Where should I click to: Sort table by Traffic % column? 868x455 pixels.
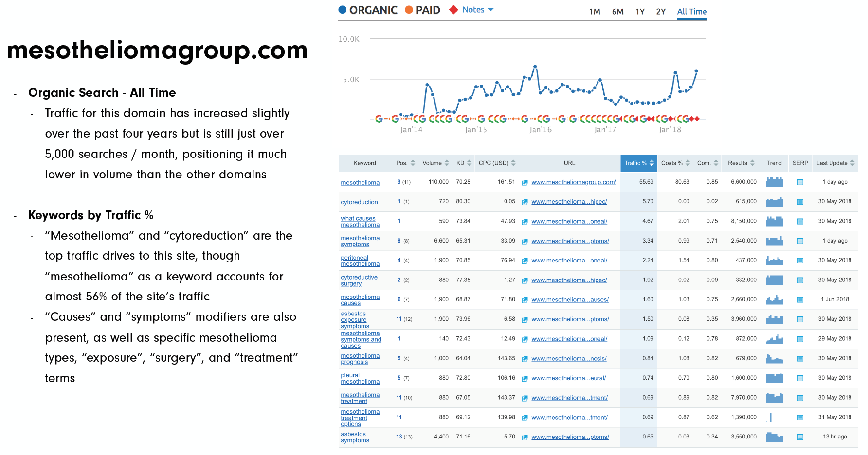pos(639,163)
